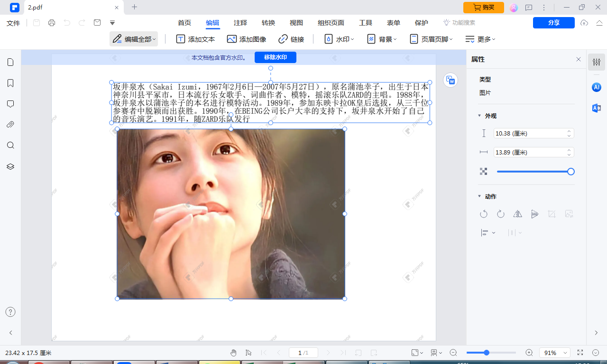
Task: Switch to the 转换 ribbon tab
Action: tap(267, 22)
